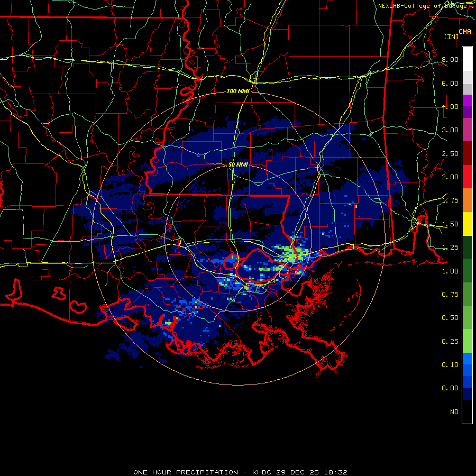Screen dimensions: 476x476
Task: Choose the orange legend swatch
Action: [x=467, y=200]
